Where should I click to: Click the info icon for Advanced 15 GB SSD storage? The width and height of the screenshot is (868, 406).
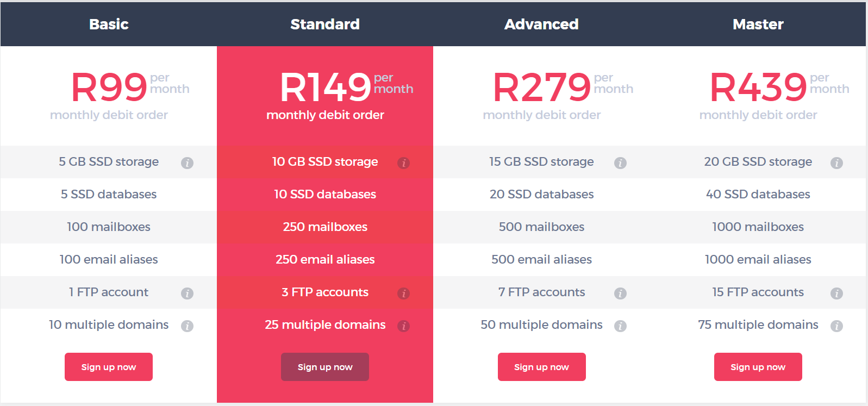click(x=620, y=163)
